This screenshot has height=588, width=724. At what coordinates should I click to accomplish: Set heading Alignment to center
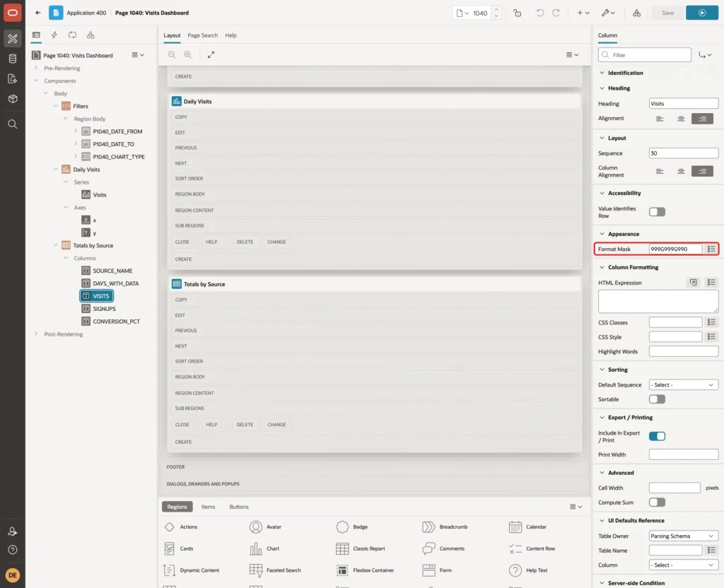coord(681,119)
